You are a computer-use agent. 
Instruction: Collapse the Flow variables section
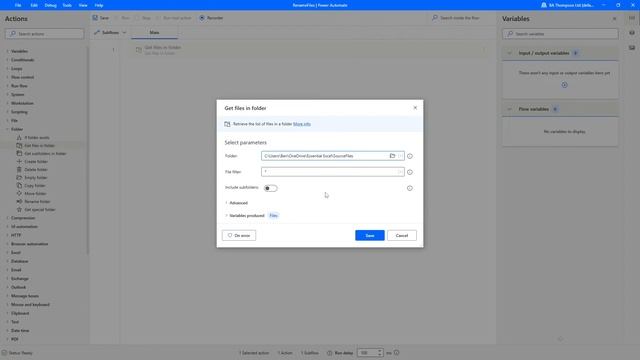[509, 109]
